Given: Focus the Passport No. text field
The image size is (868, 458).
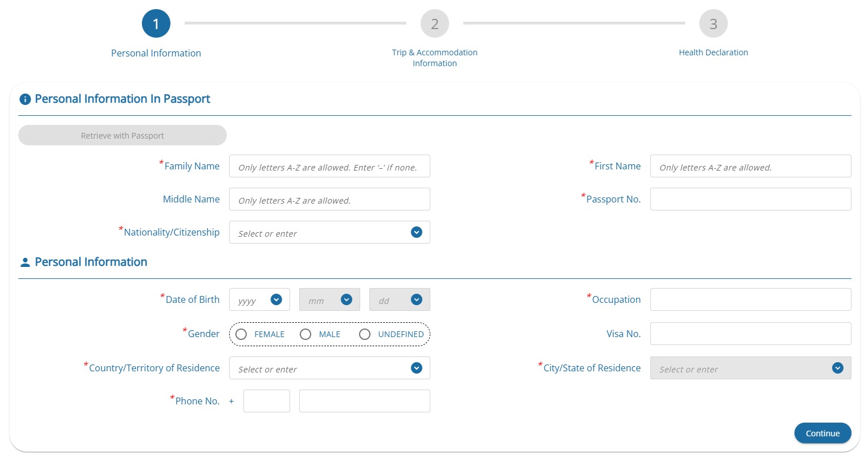Looking at the screenshot, I should 750,199.
